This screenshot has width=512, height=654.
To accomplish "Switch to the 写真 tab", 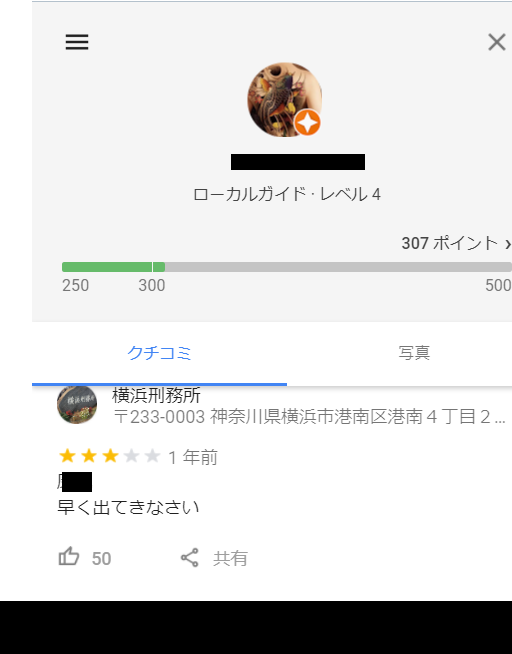I will tap(414, 353).
